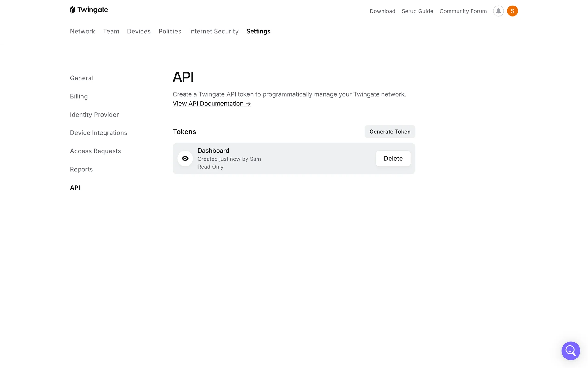This screenshot has width=588, height=368.
Task: Open the Devices tab
Action: coord(139,31)
